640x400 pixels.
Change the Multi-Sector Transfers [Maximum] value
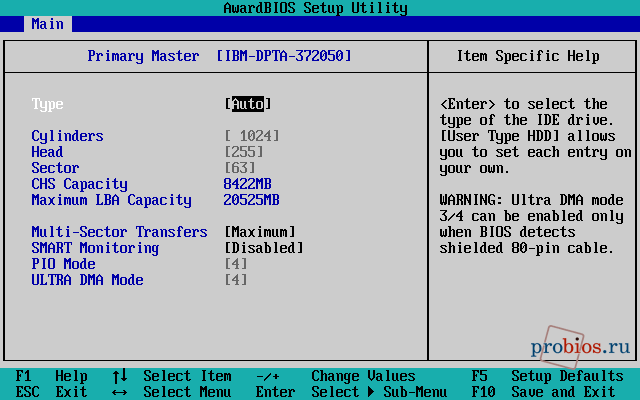260,232
